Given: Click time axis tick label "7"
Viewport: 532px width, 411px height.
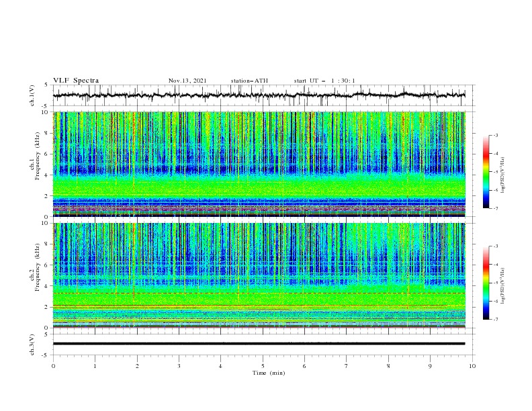Looking at the screenshot, I should point(347,366).
